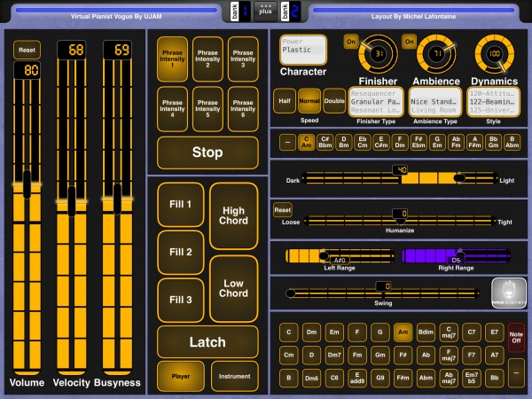Open the Character selector list
The width and height of the screenshot is (532, 399).
click(303, 50)
